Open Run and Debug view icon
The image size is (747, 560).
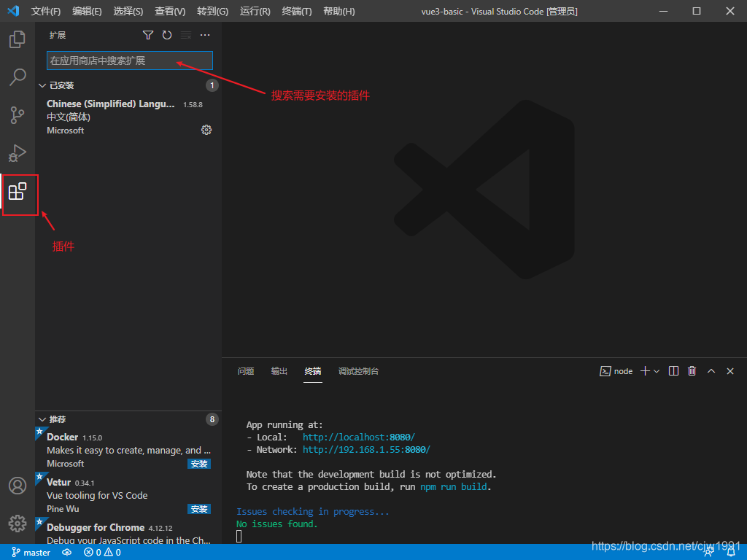[x=18, y=153]
